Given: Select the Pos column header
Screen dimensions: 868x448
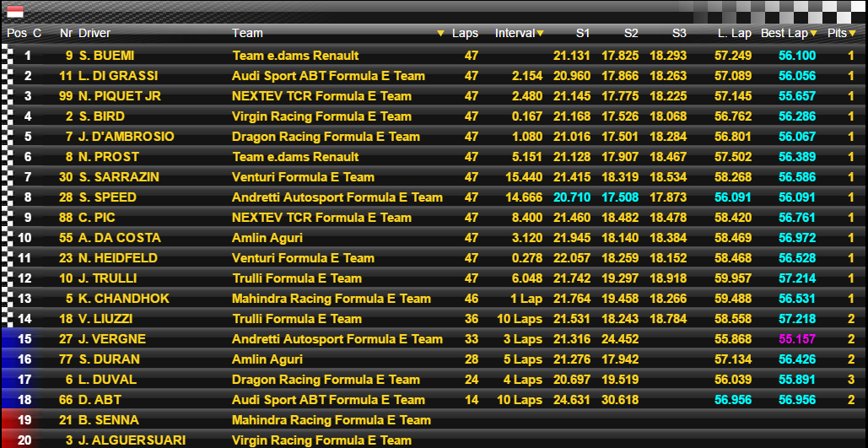Looking at the screenshot, I should pyautogui.click(x=17, y=33).
